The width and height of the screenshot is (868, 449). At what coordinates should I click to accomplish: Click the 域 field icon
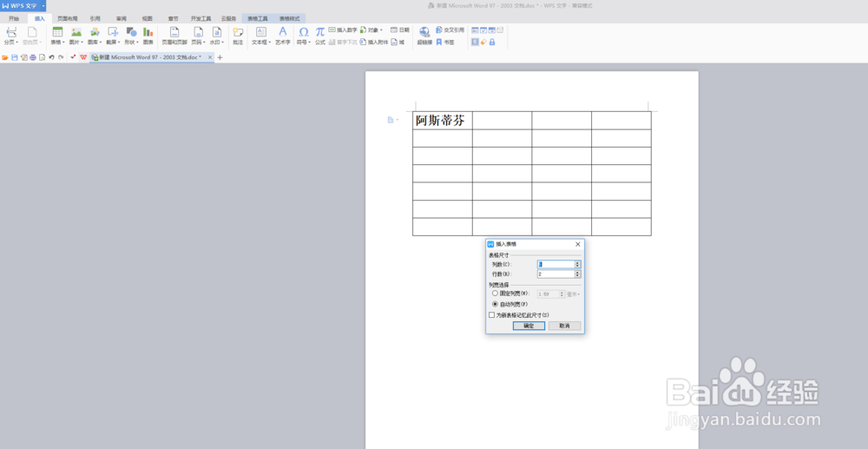pos(394,42)
